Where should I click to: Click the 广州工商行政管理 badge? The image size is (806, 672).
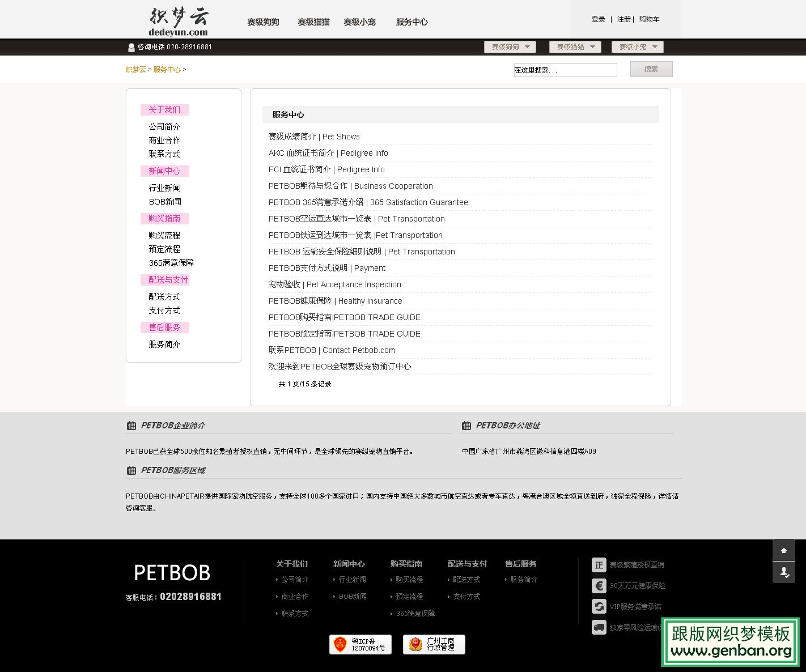(434, 644)
